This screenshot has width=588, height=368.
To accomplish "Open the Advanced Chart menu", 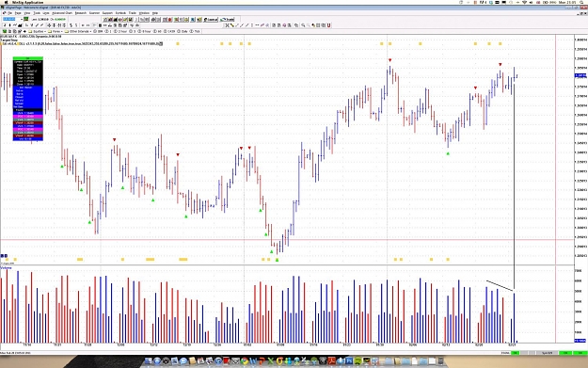I will click(62, 13).
